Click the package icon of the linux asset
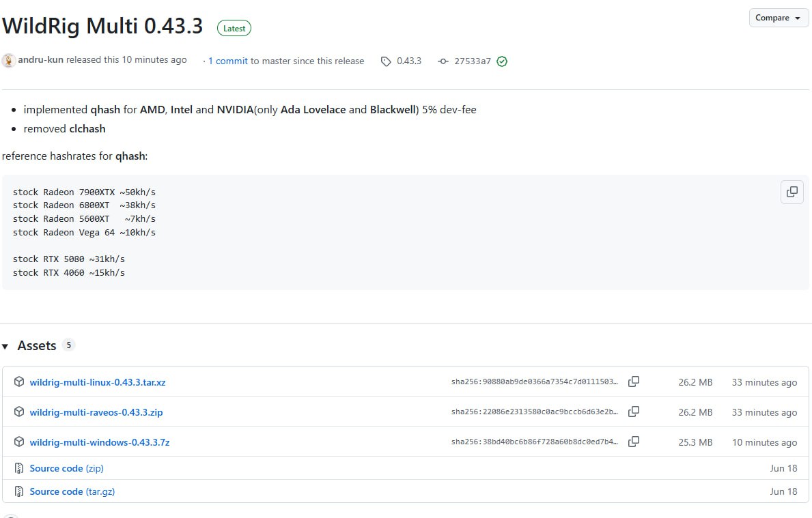This screenshot has height=518, width=812. pyautogui.click(x=19, y=382)
